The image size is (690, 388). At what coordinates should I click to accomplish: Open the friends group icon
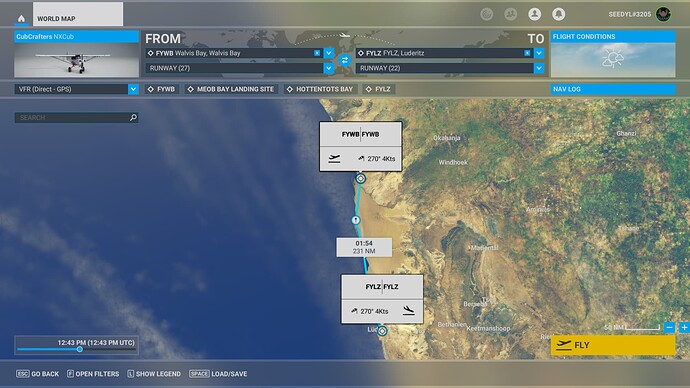[x=510, y=14]
